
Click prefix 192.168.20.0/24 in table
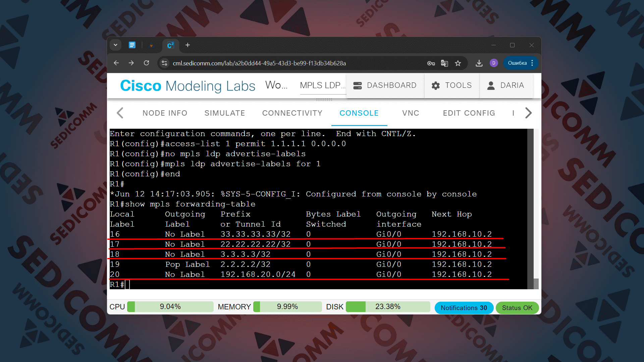pyautogui.click(x=258, y=275)
